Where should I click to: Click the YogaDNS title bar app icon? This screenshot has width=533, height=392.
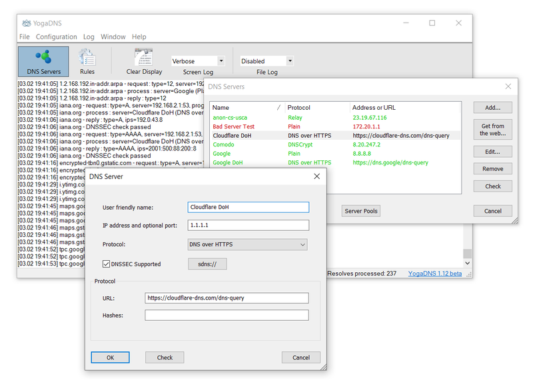[26, 23]
